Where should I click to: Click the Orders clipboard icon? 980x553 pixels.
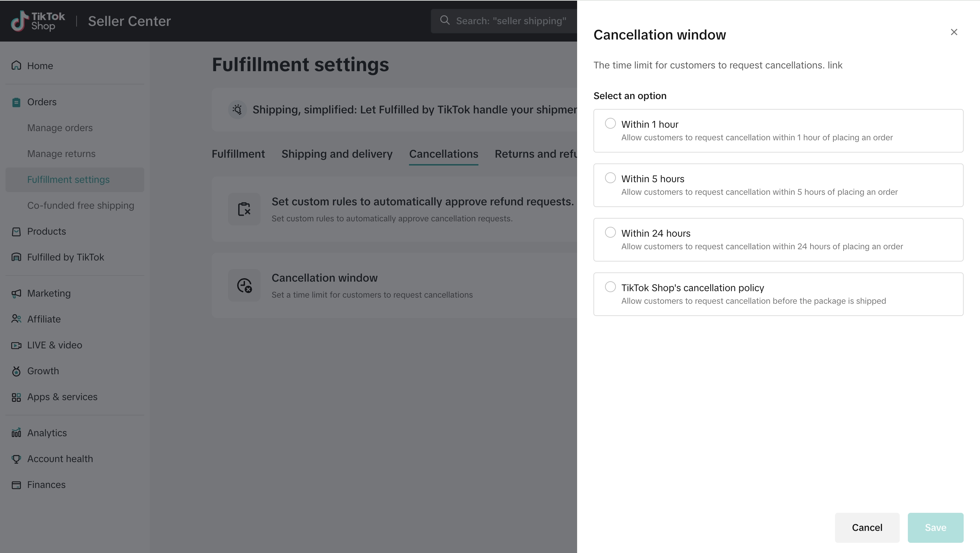click(16, 102)
